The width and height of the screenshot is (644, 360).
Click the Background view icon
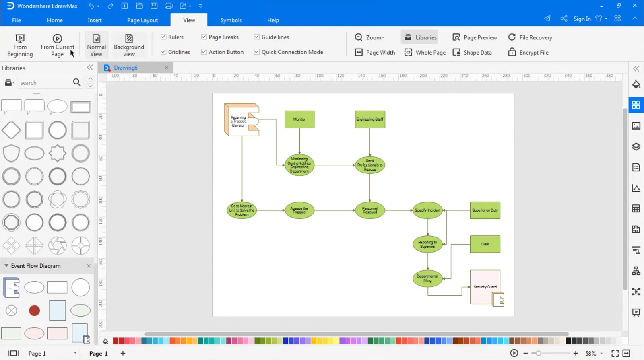click(129, 39)
